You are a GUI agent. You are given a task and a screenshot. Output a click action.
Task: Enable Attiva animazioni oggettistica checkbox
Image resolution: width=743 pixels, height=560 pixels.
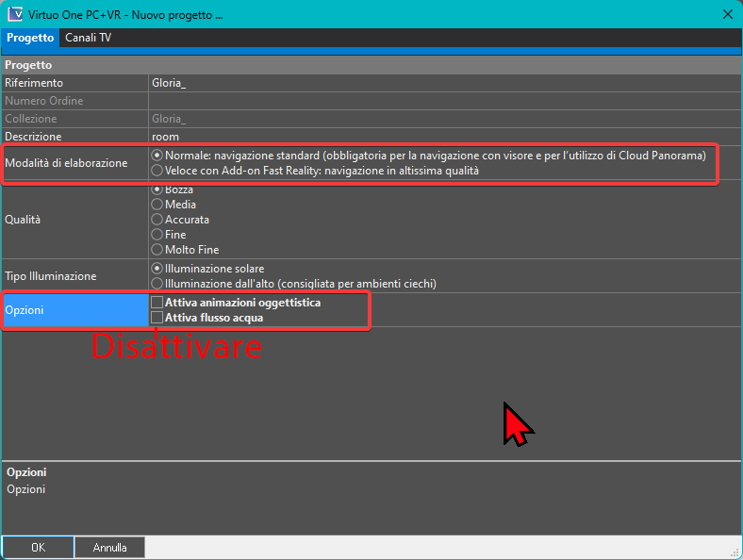point(157,303)
